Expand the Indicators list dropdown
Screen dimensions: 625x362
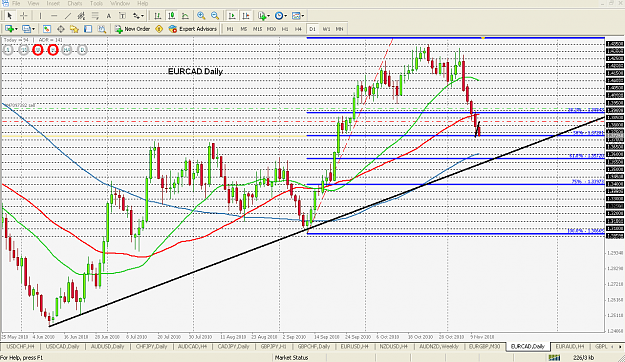[268, 16]
